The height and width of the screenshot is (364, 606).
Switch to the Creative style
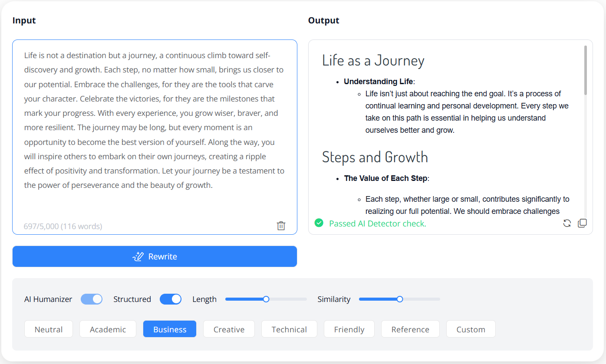coord(229,329)
